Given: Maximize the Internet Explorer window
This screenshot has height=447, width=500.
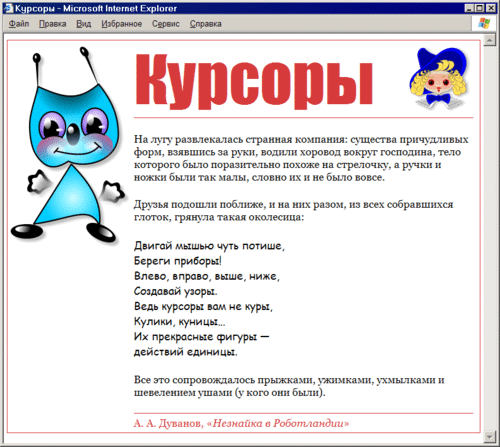Looking at the screenshot, I should click(479, 8).
